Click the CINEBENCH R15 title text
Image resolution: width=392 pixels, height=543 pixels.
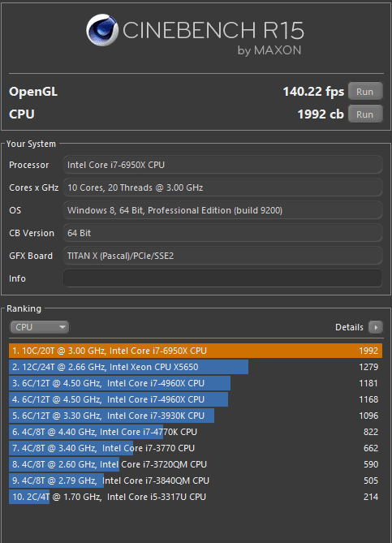213,31
